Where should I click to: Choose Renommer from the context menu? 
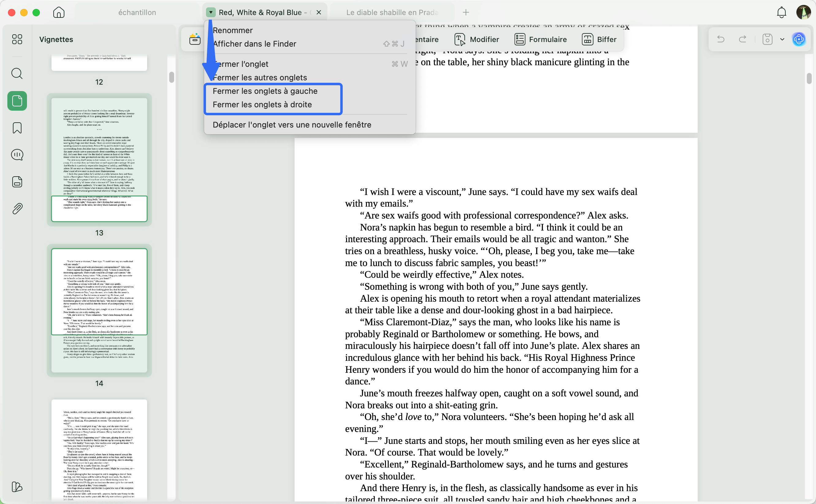point(310,30)
